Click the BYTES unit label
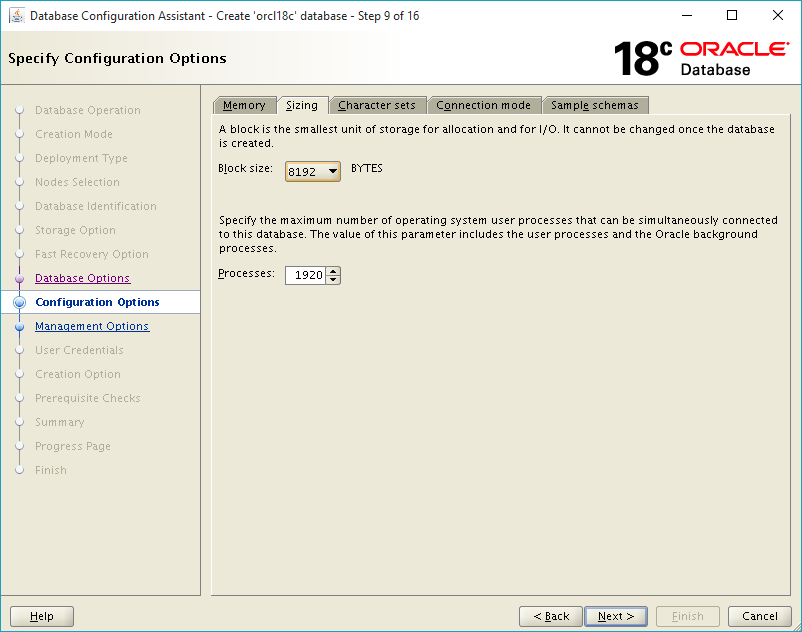Viewport: 802px width, 632px height. (x=367, y=168)
